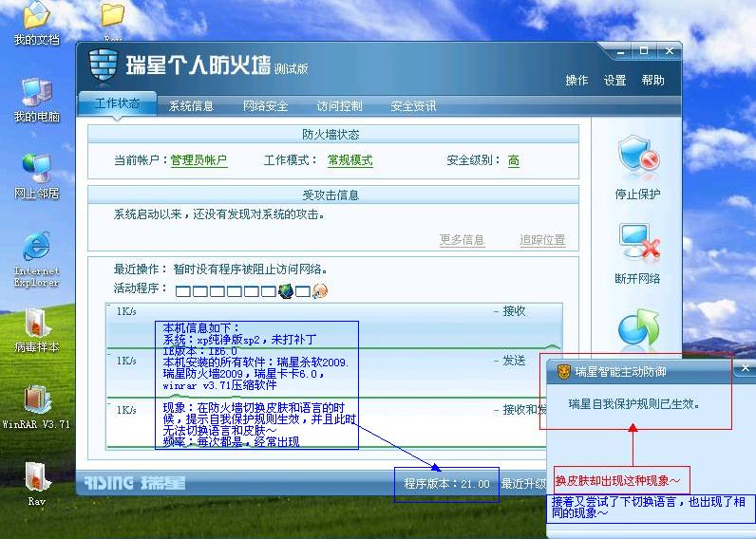Click the Rising firewall shield logo
The height and width of the screenshot is (539, 756).
[104, 66]
